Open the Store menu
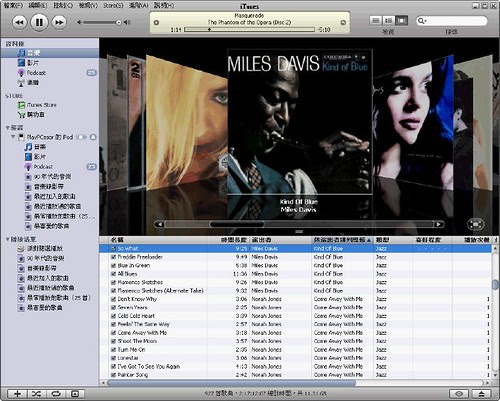500x401 pixels. click(113, 5)
